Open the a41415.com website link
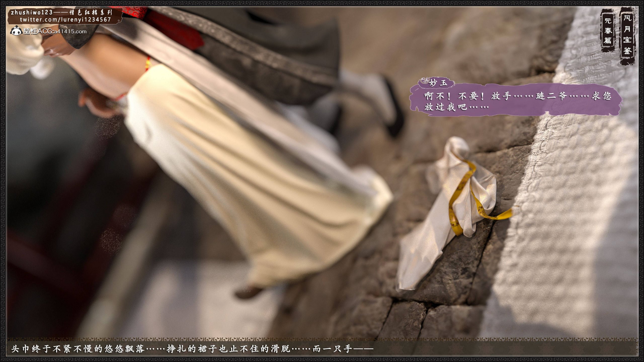The width and height of the screenshot is (644, 362). tap(70, 31)
